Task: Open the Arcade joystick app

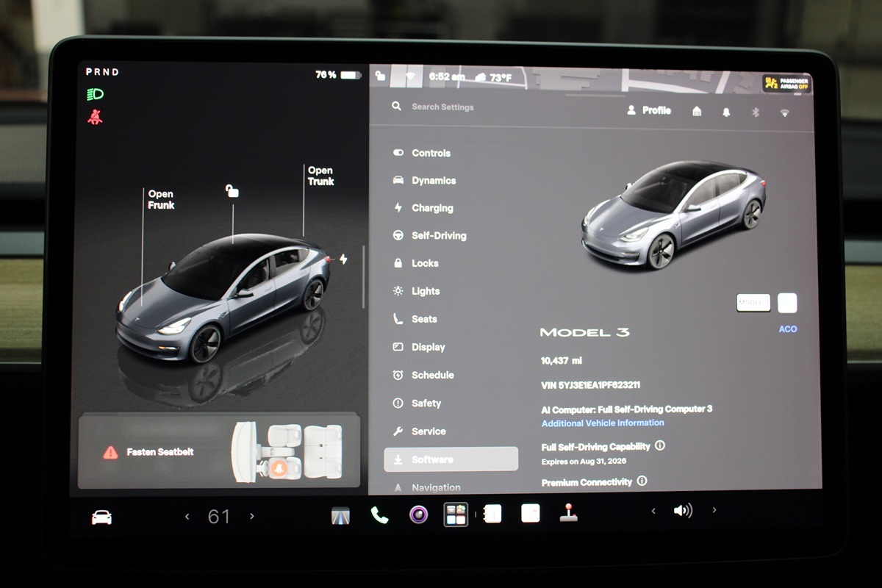Action: point(568,513)
